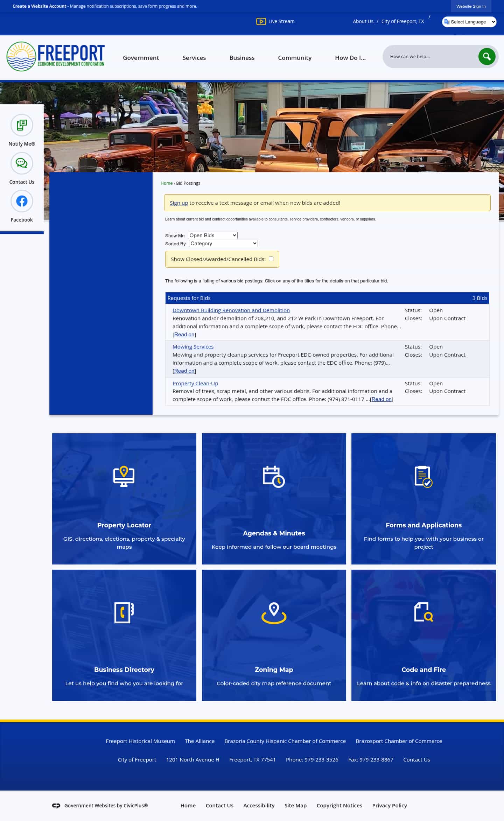Screen dimensions: 504x821
Task: Toggle Show Closed/Awarded/Cancelled Bids checkbox
Action: pyautogui.click(x=271, y=259)
